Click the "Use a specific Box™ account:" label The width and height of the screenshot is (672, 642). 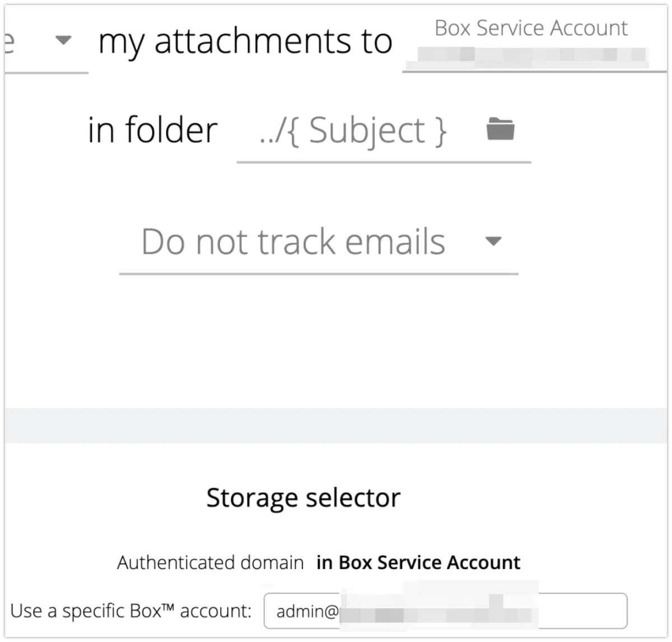[131, 611]
